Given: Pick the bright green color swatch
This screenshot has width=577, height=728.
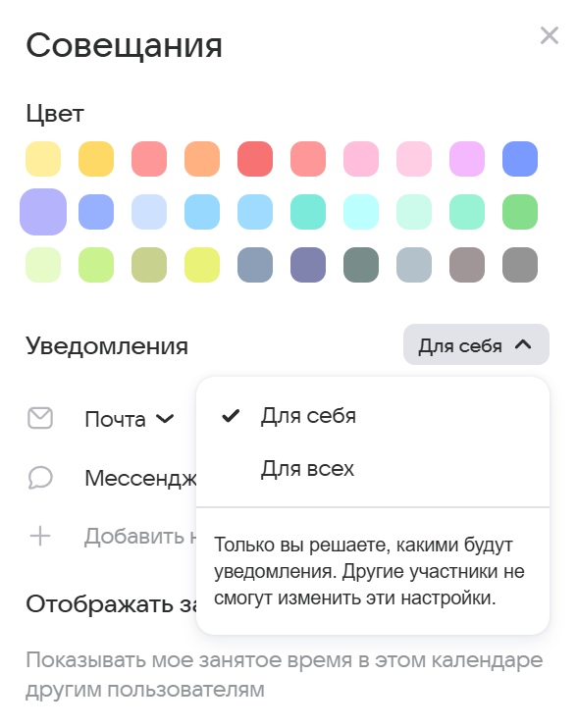Looking at the screenshot, I should [x=520, y=212].
